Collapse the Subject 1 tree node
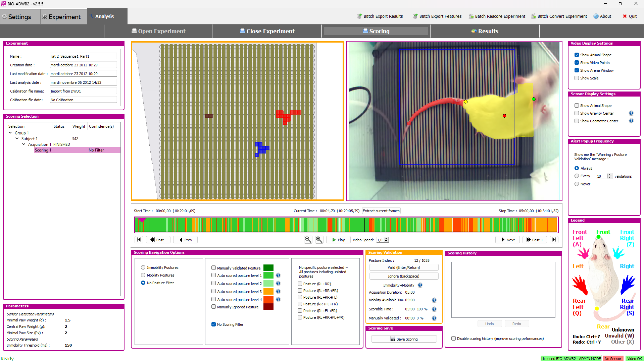Image resolution: width=644 pixels, height=361 pixels. pos(17,138)
